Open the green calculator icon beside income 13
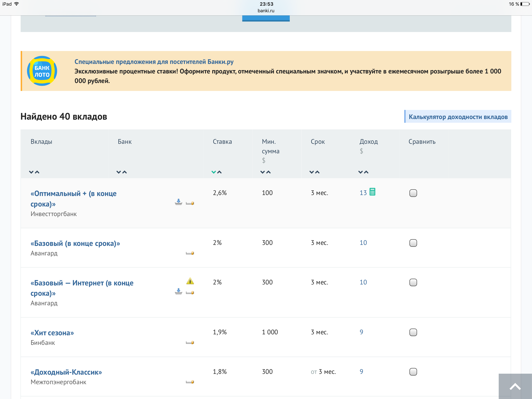 [372, 192]
